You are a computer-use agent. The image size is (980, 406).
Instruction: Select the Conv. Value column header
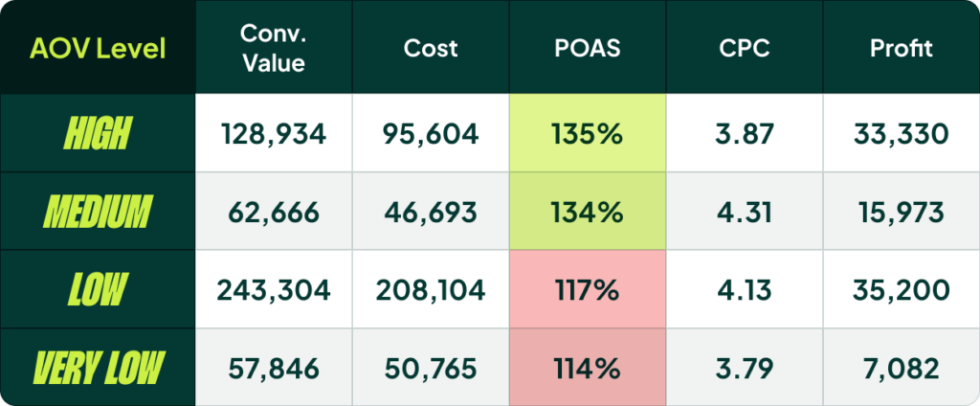click(x=273, y=48)
